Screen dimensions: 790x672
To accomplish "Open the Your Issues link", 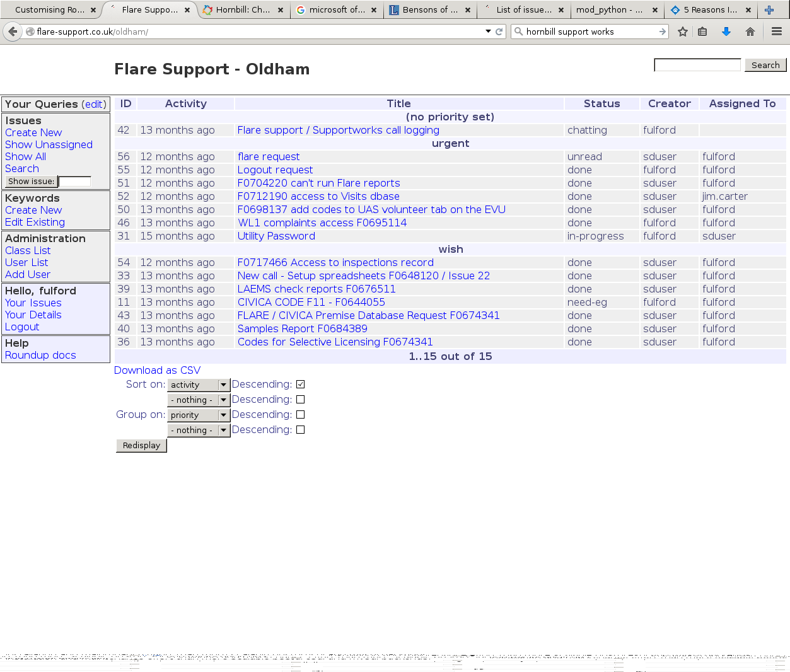I will 33,303.
